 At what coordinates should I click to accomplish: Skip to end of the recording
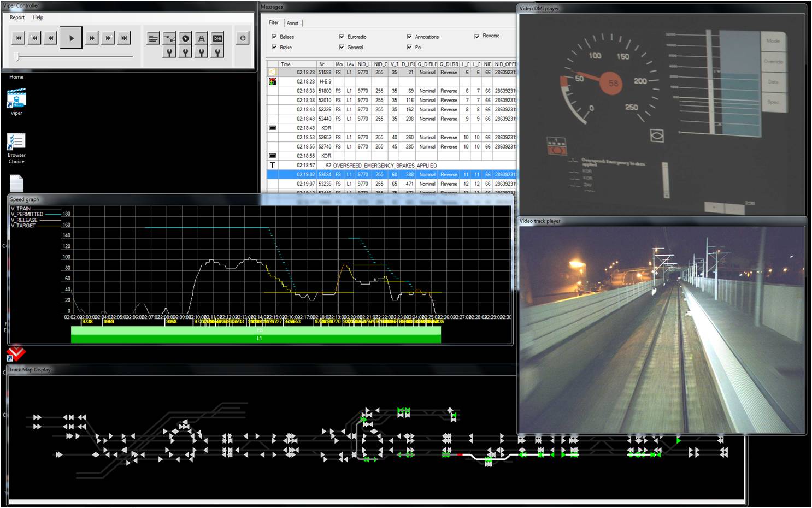coord(125,38)
